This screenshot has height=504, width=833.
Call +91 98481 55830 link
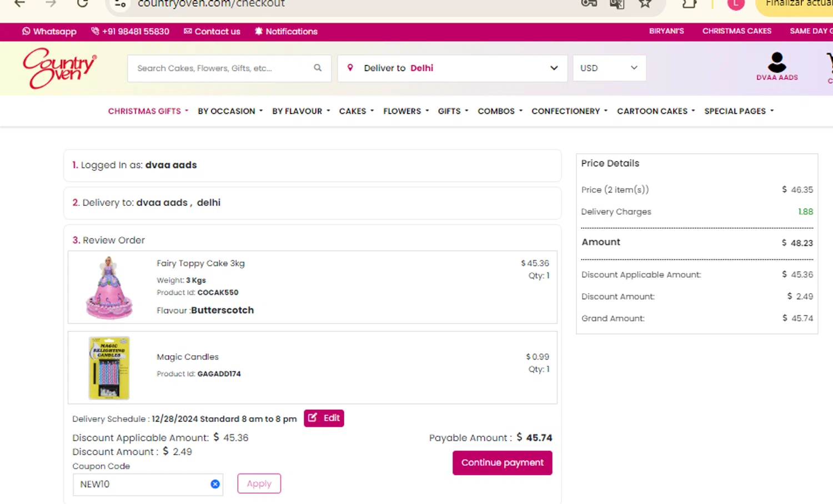pyautogui.click(x=130, y=31)
